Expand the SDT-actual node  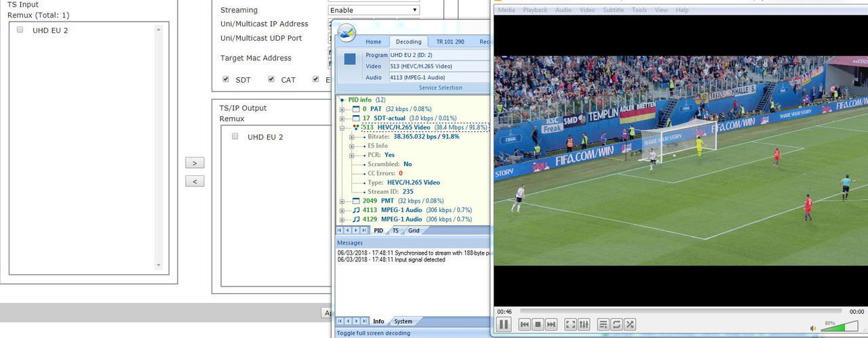tap(343, 118)
